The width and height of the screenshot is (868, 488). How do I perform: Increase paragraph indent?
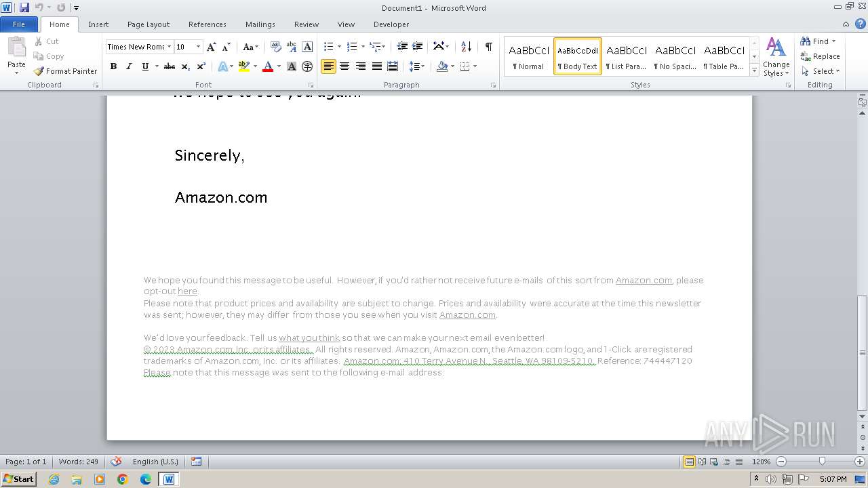click(x=418, y=47)
